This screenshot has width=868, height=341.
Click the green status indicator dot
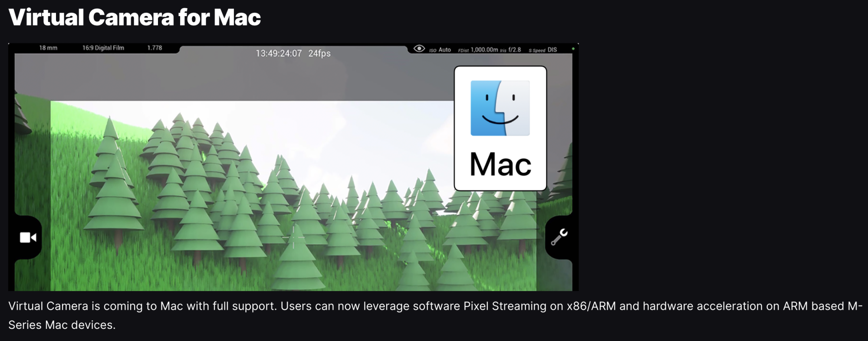(573, 49)
